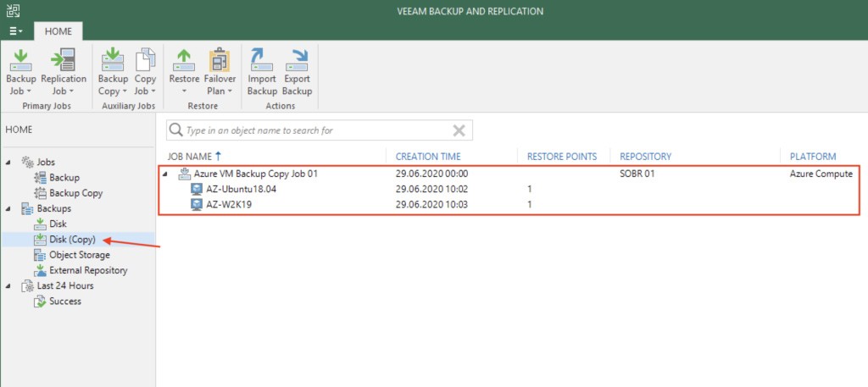Image resolution: width=868 pixels, height=387 pixels.
Task: Click the Disk tree icon
Action: 40,224
